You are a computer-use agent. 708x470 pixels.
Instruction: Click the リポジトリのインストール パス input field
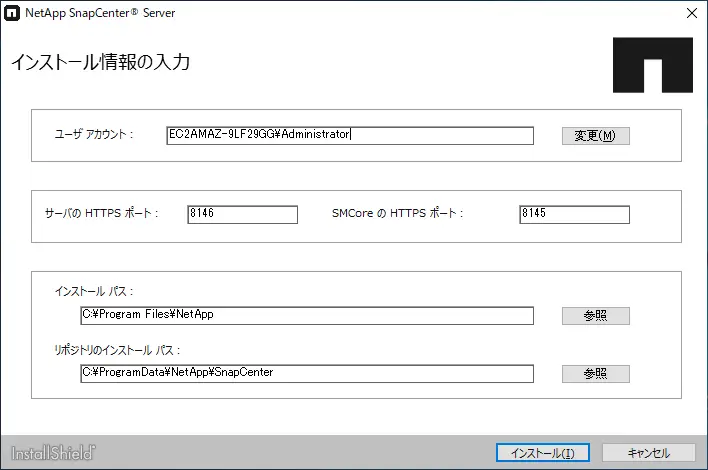point(307,373)
